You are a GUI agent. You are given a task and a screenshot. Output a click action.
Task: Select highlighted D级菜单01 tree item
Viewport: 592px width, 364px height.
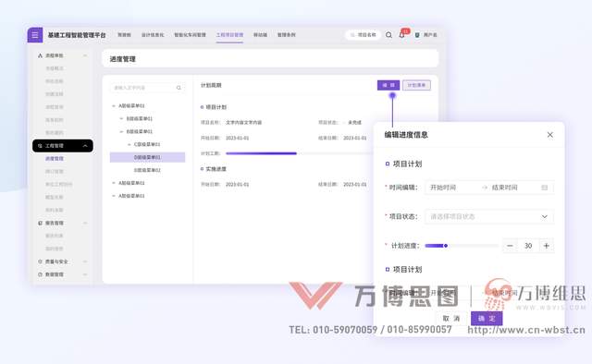pyautogui.click(x=147, y=157)
